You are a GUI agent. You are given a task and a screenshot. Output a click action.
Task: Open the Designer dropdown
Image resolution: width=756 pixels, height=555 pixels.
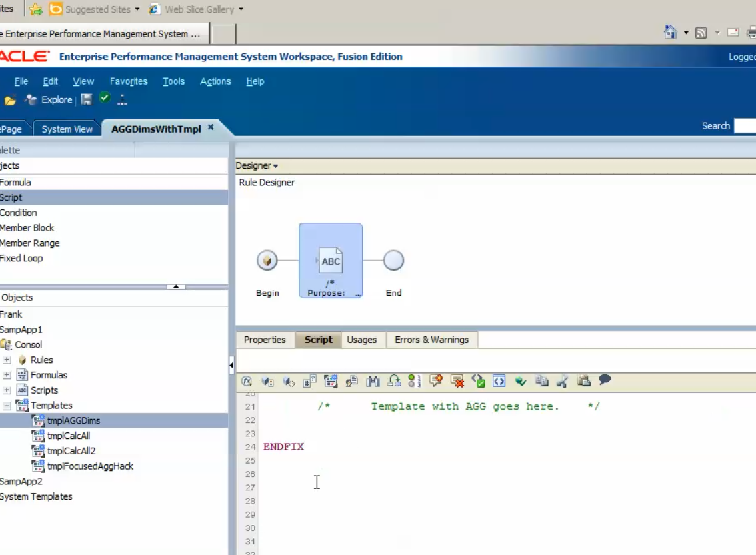click(257, 165)
